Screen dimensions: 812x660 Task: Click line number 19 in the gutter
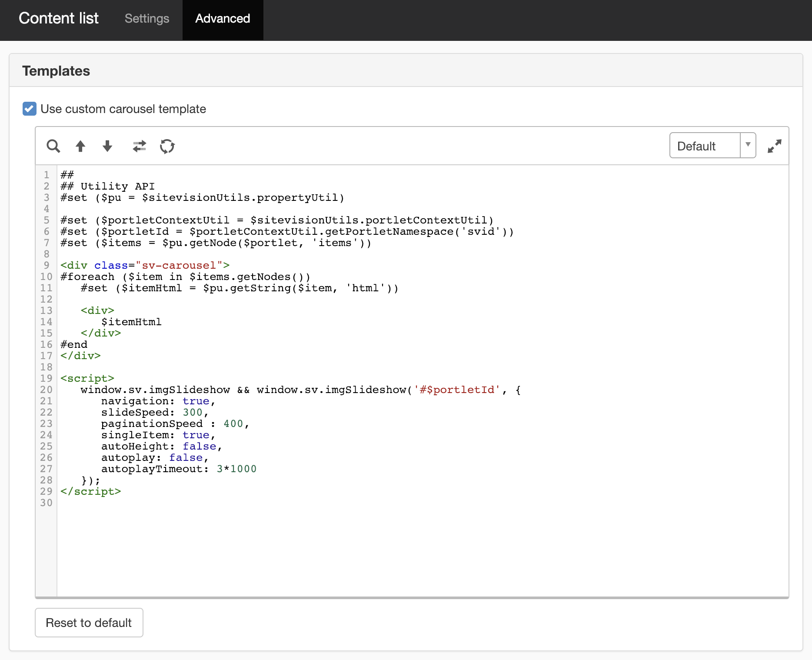tap(46, 378)
